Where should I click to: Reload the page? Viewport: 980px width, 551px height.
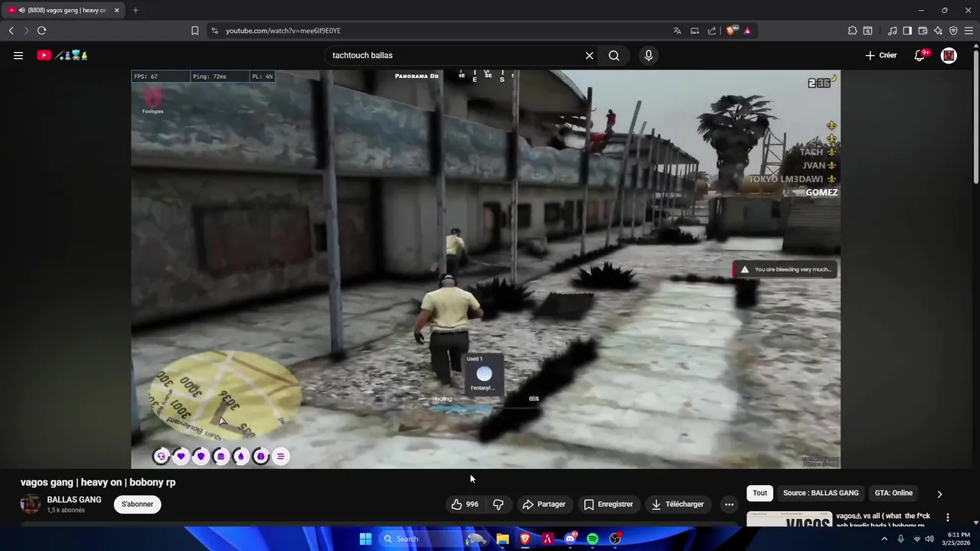[41, 31]
